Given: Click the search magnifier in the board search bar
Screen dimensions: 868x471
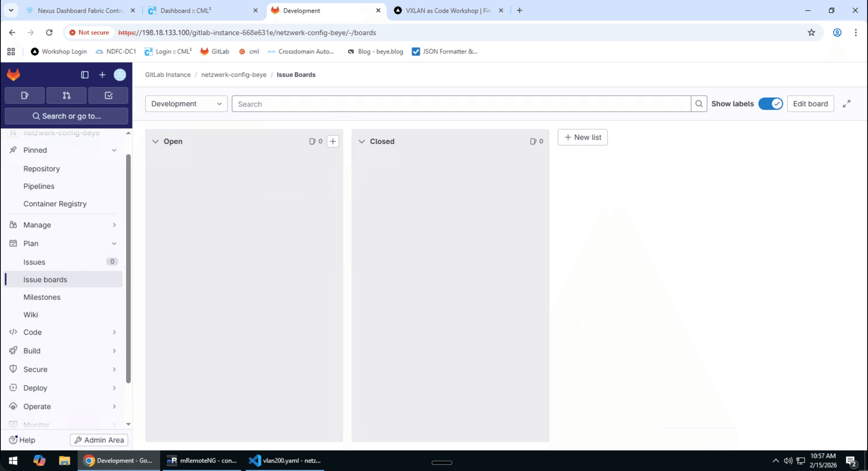Looking at the screenshot, I should coord(699,103).
